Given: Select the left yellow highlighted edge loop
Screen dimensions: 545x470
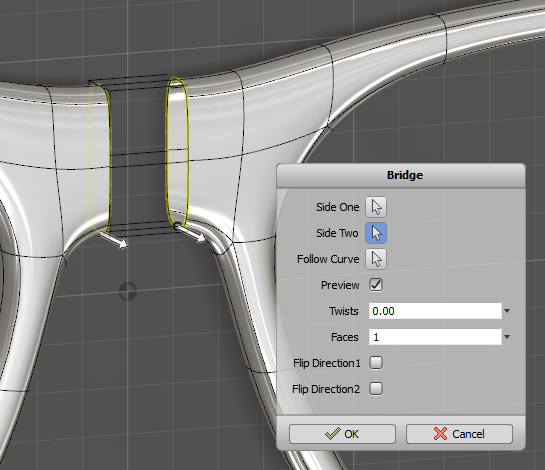Looking at the screenshot, I should click(99, 158).
